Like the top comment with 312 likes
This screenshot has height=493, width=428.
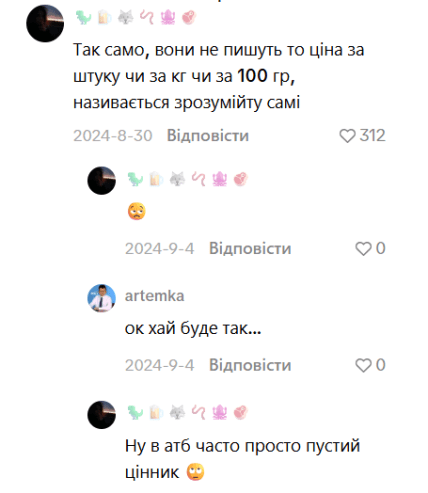point(347,136)
